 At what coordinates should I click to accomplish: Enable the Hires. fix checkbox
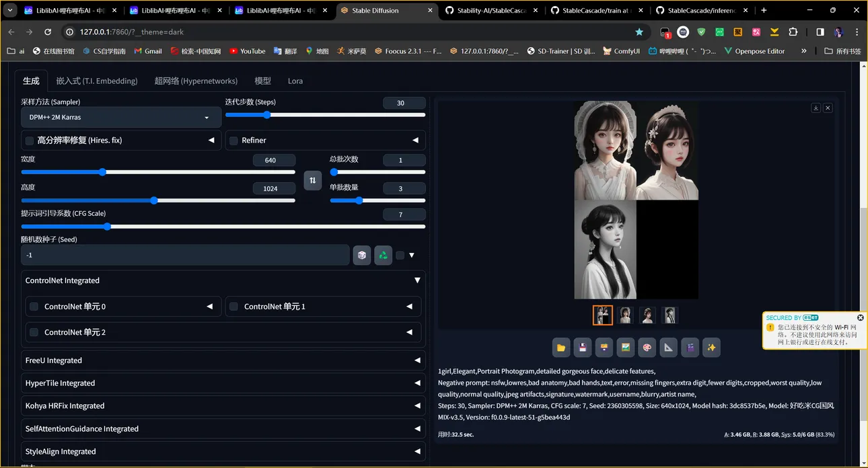tap(30, 141)
